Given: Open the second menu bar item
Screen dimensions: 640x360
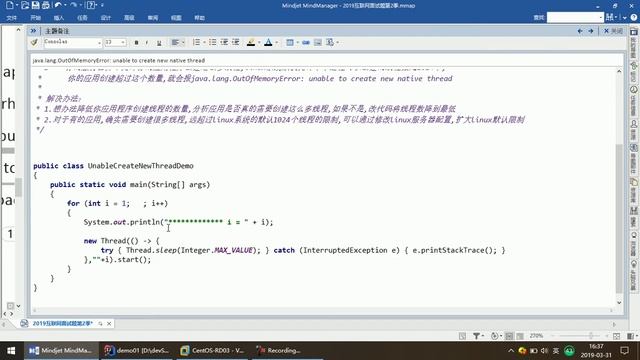Looking at the screenshot, I should coord(36,18).
